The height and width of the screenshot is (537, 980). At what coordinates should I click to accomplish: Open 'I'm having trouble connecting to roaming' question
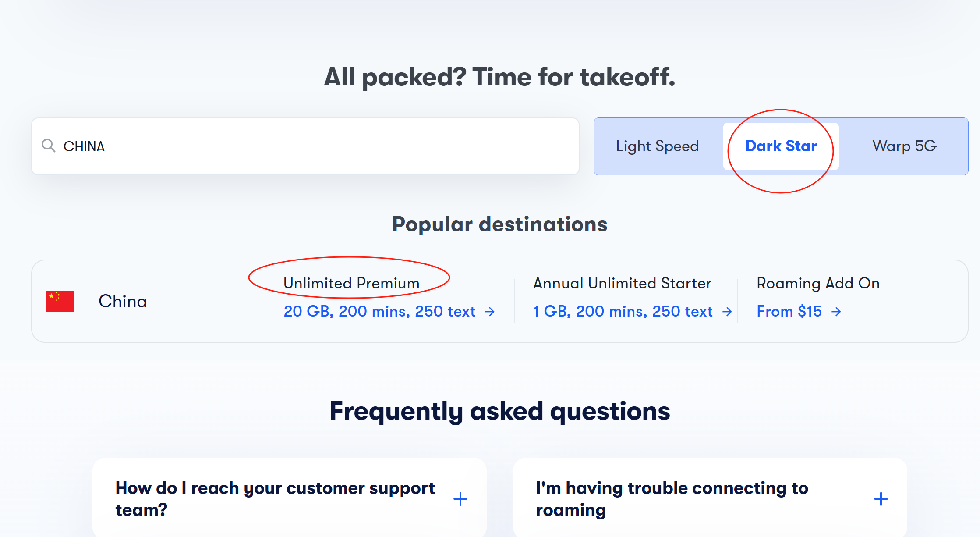coord(672,499)
